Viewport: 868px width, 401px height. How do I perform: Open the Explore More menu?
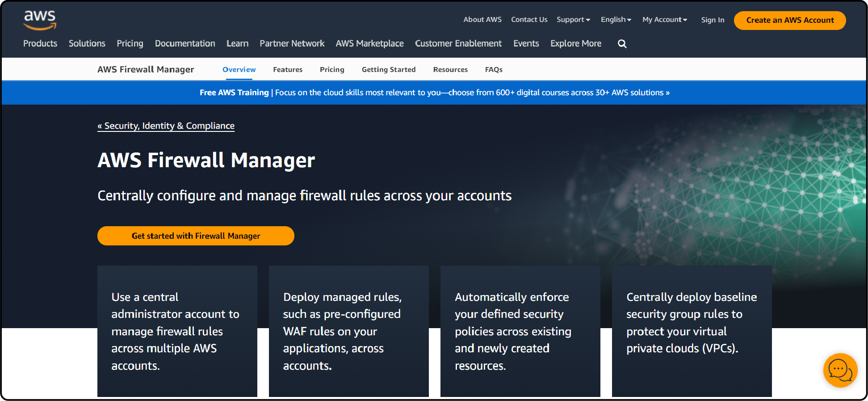click(x=576, y=43)
